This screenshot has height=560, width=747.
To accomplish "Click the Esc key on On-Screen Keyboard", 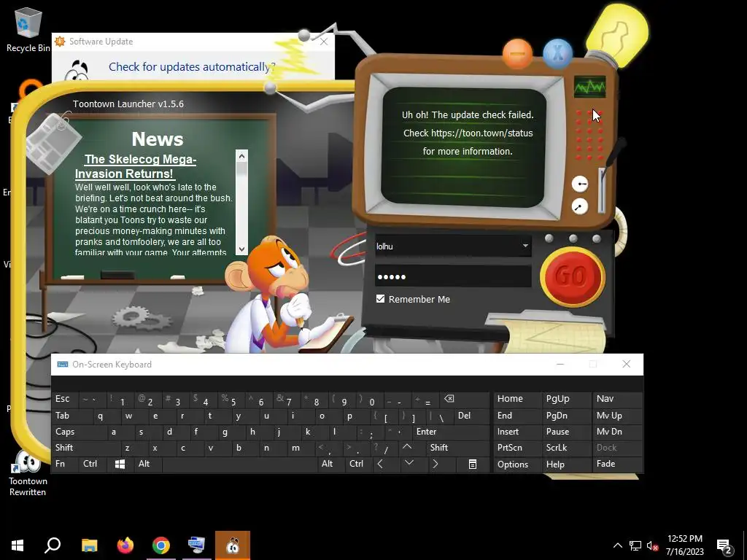I will (x=65, y=399).
